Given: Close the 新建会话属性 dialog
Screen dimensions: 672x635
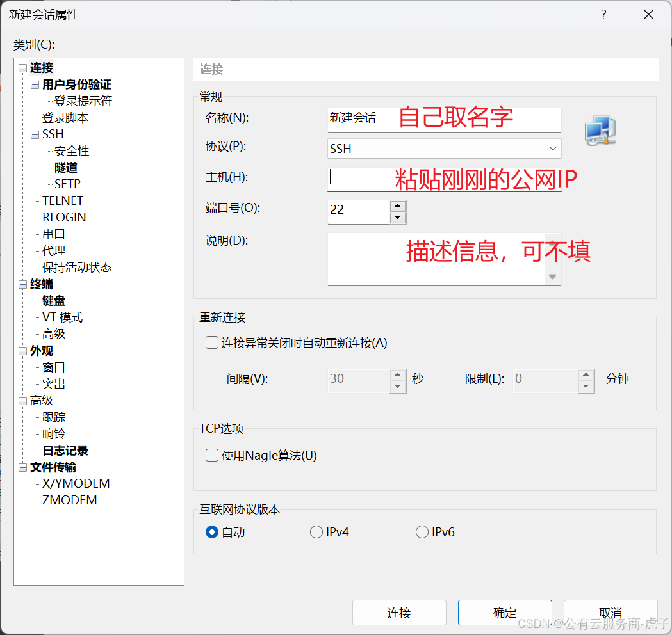Looking at the screenshot, I should point(648,15).
